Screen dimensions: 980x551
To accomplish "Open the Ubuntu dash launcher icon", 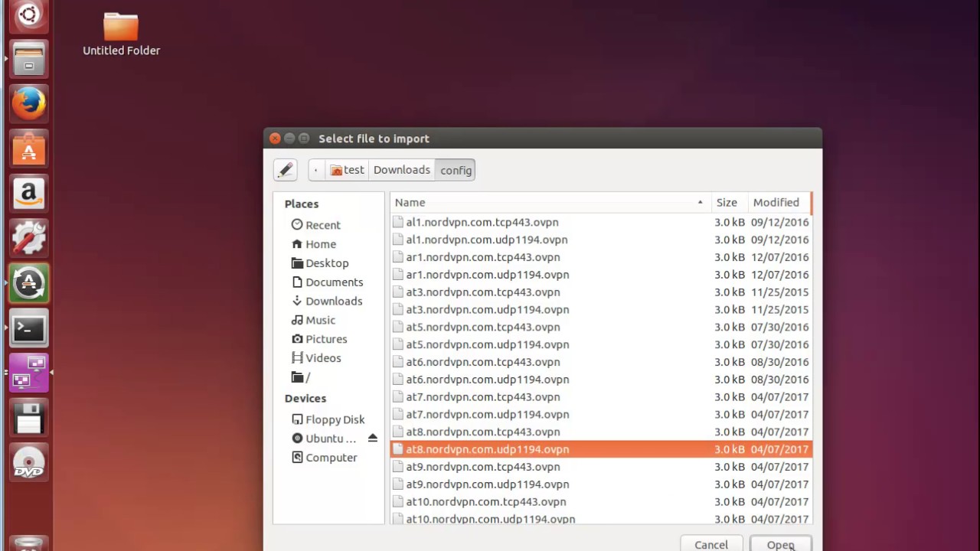I will point(28,14).
